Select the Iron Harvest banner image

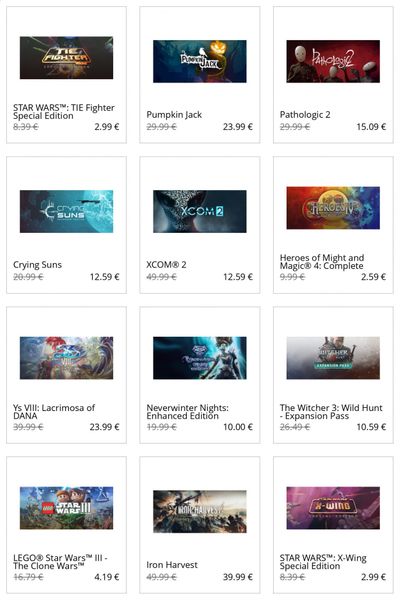click(199, 511)
